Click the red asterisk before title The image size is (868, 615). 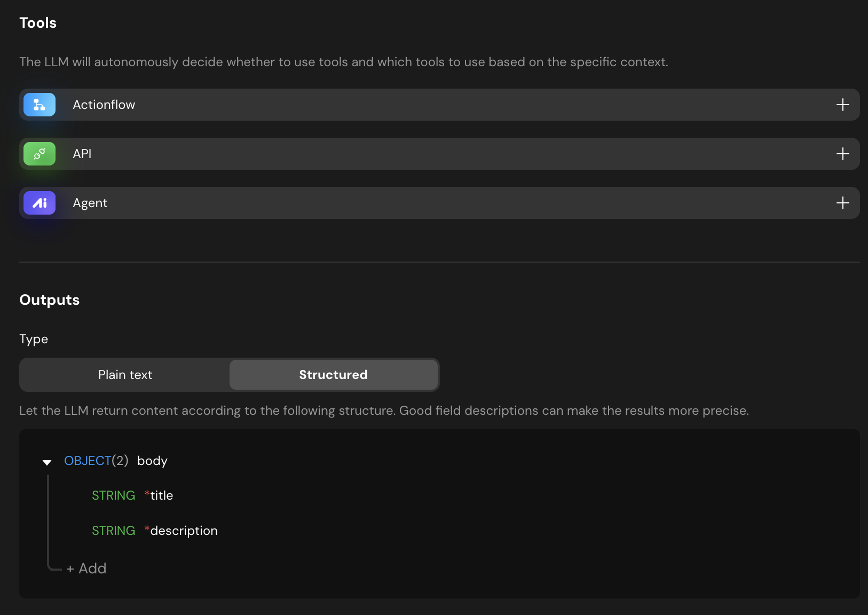pos(147,494)
